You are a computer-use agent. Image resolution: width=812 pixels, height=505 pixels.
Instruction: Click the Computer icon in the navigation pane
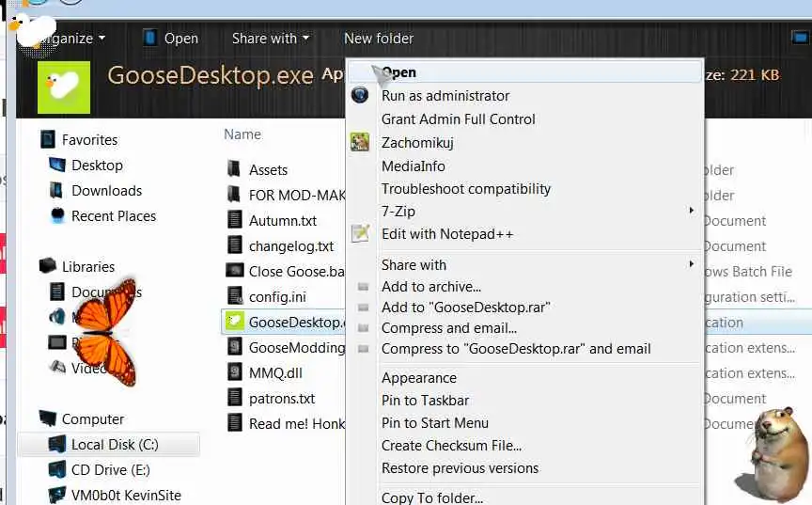(48, 418)
